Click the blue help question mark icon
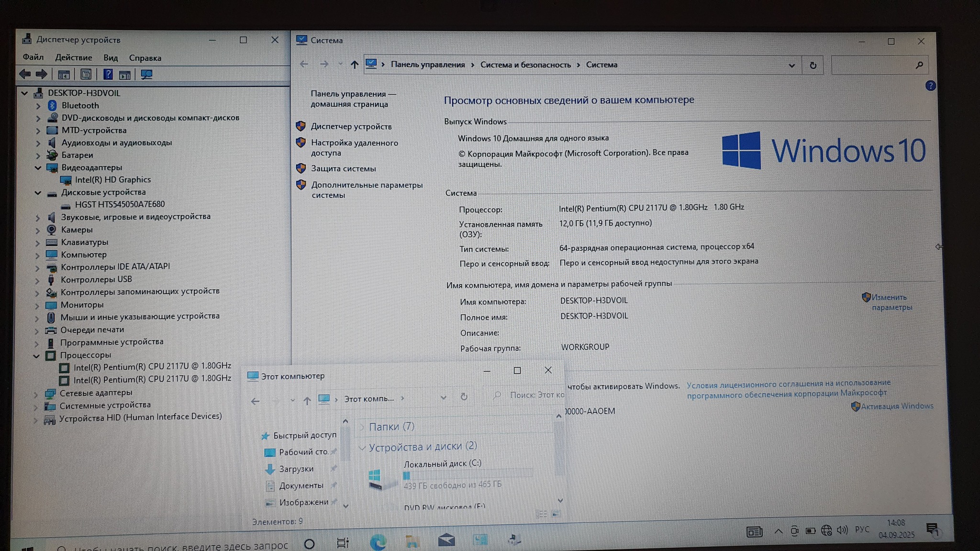The height and width of the screenshot is (551, 980). 930,86
